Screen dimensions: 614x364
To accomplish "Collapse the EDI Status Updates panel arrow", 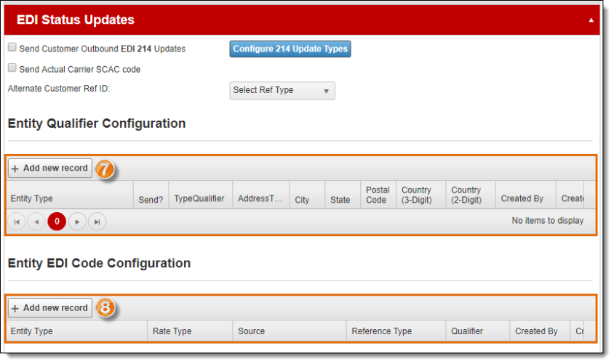I will (591, 20).
